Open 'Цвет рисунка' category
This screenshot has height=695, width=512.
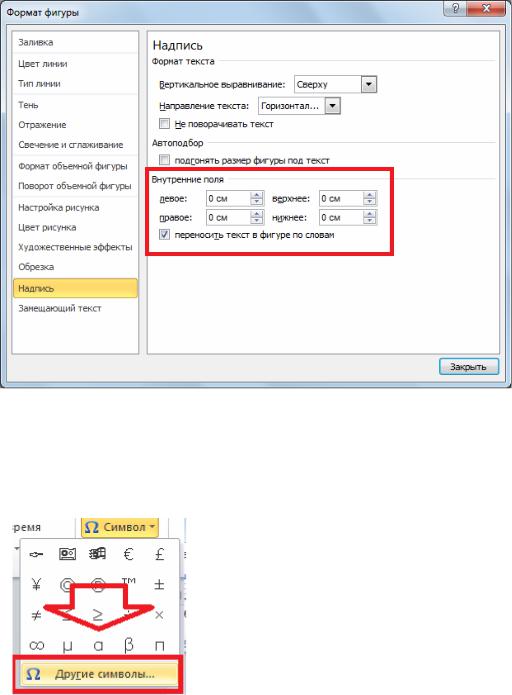tap(75, 227)
